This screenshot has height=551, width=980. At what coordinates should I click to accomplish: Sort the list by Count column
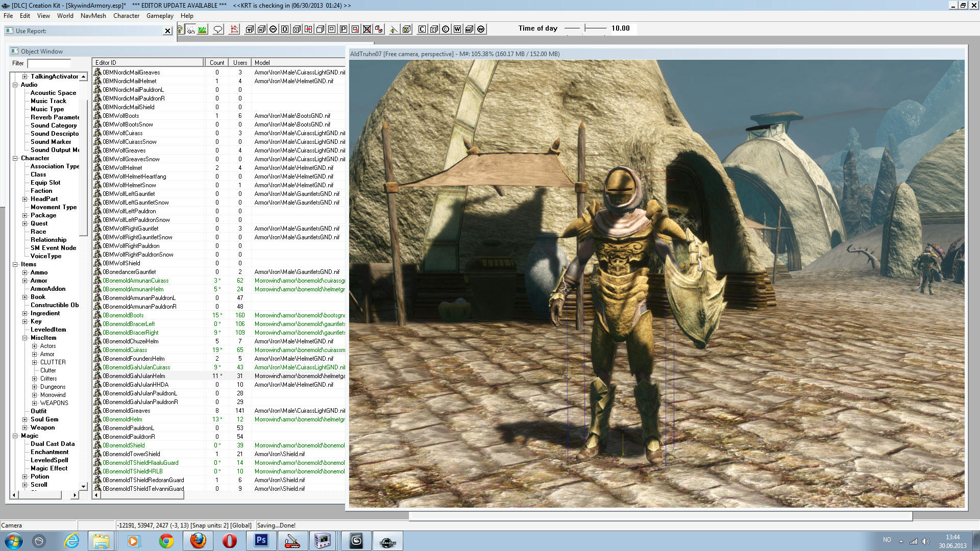click(216, 63)
